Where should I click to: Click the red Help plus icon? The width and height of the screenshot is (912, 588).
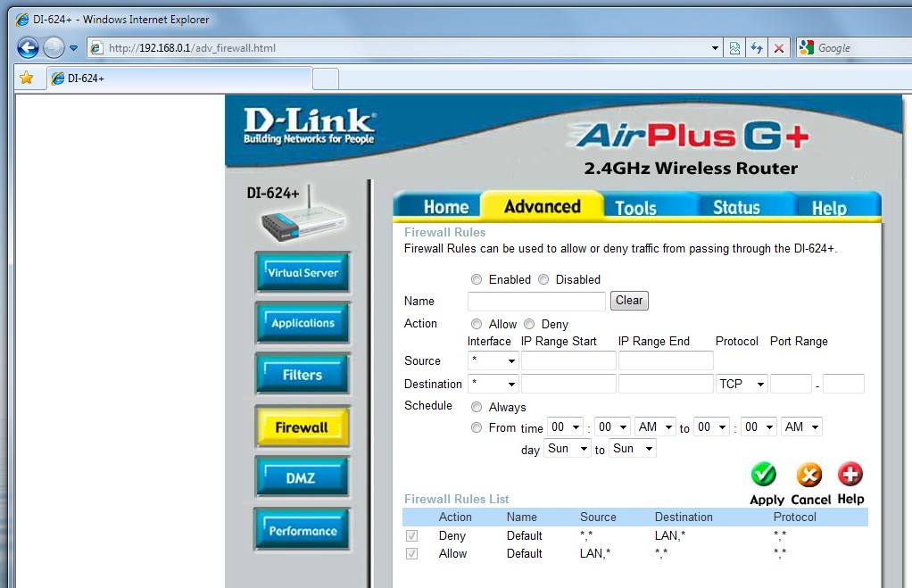coord(850,474)
